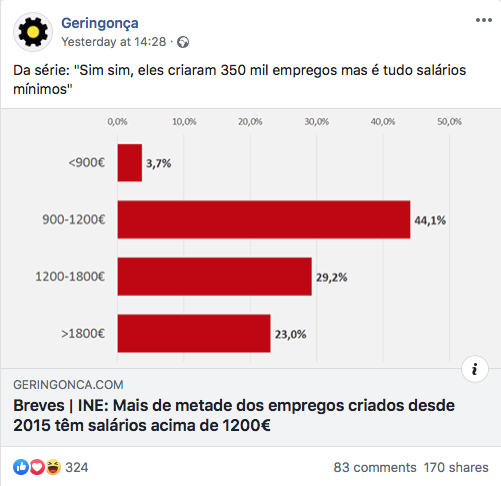Click the 50,0% axis label on the chart
This screenshot has width=501, height=486.
point(449,122)
